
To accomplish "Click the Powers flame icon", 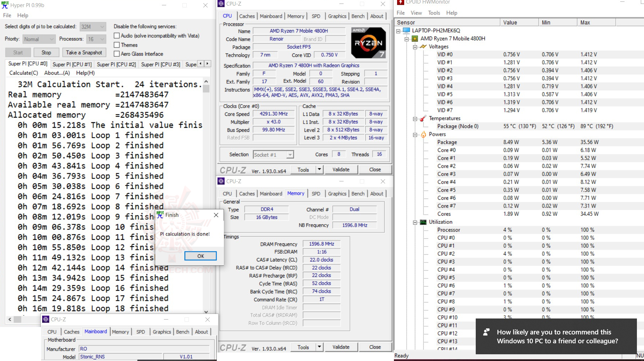I will pos(423,134).
